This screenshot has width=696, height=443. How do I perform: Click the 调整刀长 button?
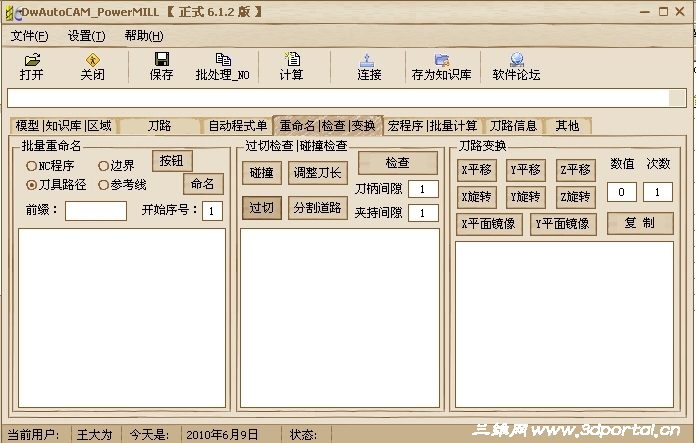click(318, 173)
